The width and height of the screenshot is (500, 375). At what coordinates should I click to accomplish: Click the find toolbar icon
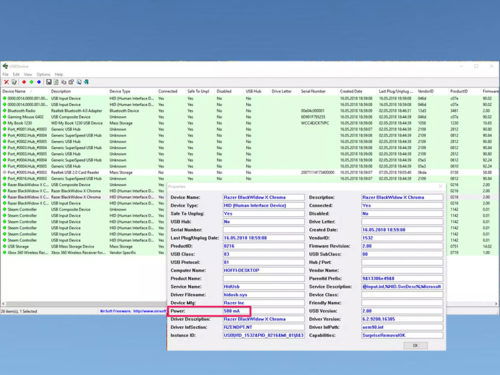79,82
